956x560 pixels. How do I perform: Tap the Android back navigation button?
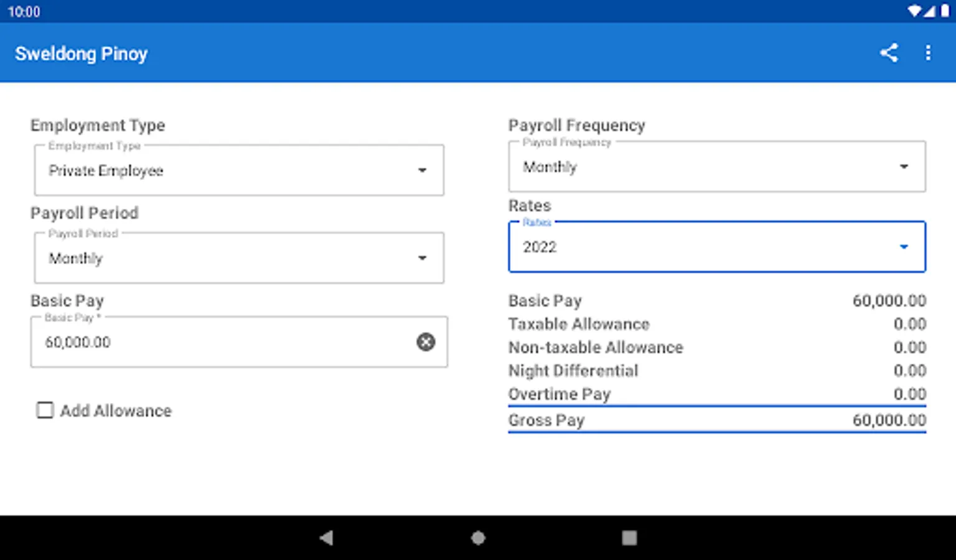coord(326,538)
